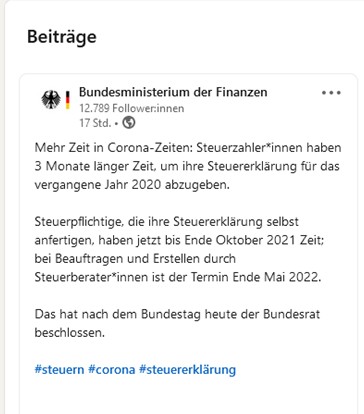
Task: Open the three-dot post options menu
Action: tap(331, 93)
